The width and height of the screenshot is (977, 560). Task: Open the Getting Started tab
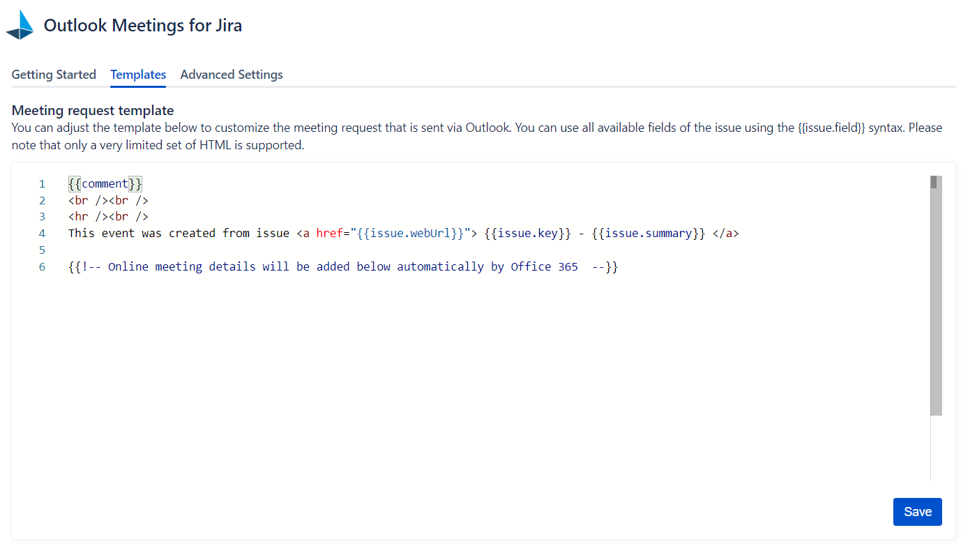click(x=54, y=75)
